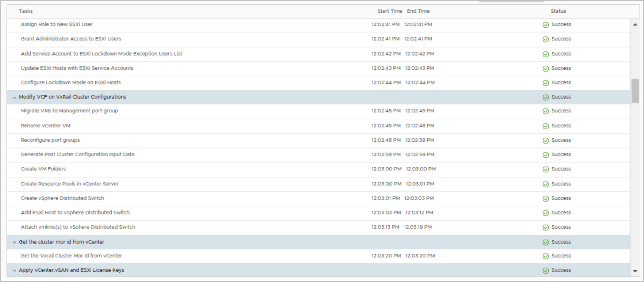Click success checkmark for Create VM Folders

(x=545, y=169)
